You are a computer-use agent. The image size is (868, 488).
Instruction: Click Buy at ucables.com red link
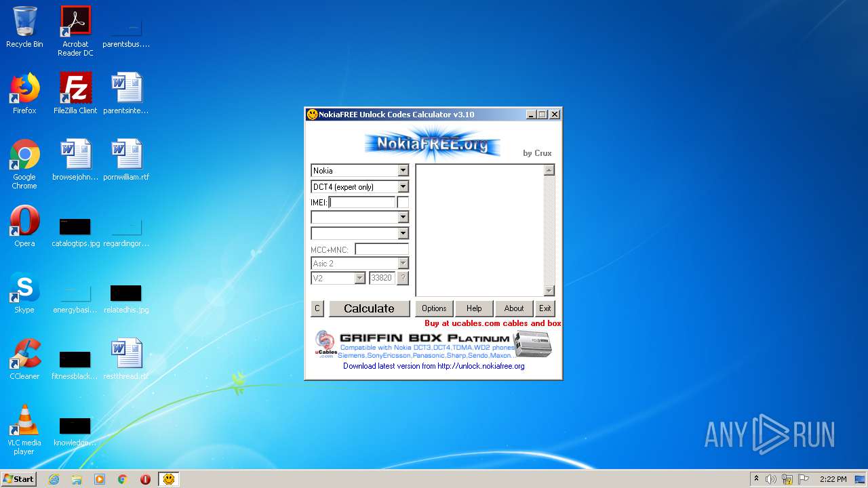493,323
